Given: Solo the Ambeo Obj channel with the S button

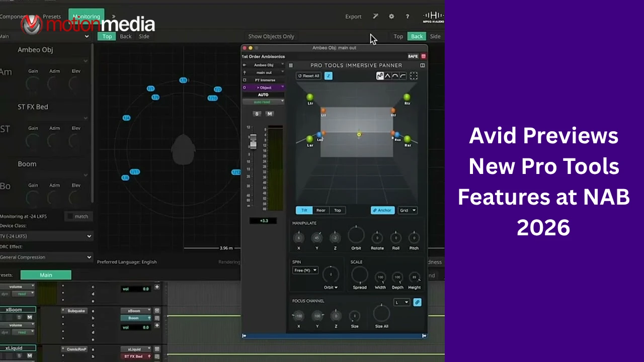Looking at the screenshot, I should 257,114.
